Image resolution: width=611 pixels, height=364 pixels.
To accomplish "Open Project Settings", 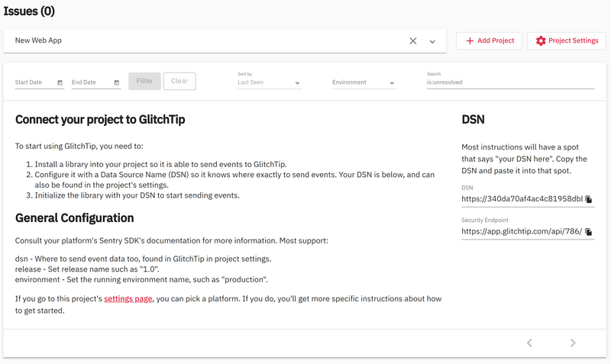I will (567, 41).
